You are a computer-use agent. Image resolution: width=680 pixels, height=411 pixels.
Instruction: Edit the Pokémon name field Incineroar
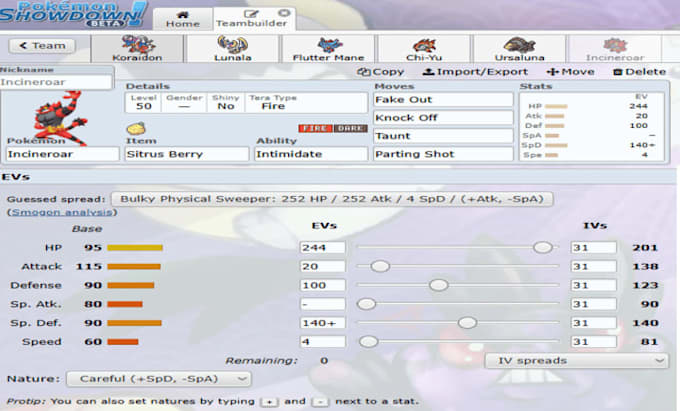[x=62, y=154]
